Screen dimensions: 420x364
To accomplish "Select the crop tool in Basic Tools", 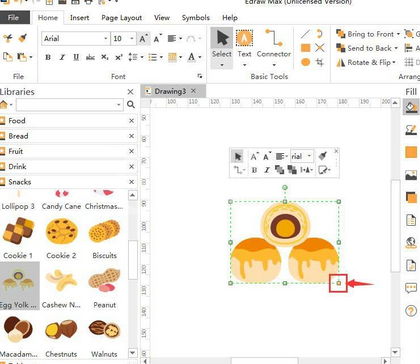I will coord(320,62).
